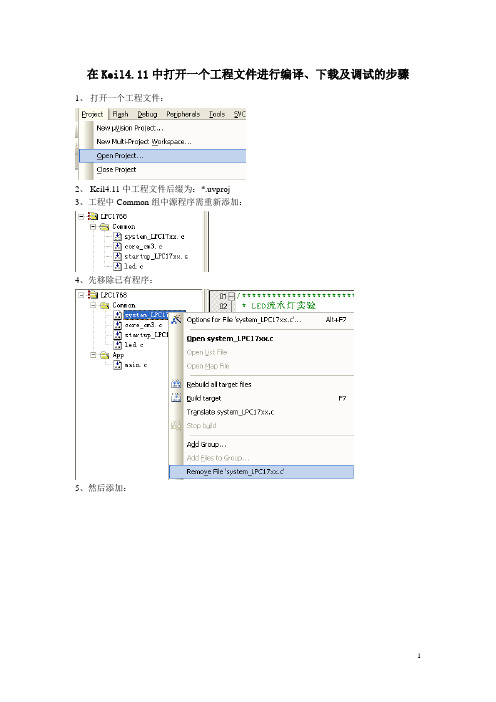Click the main.c file icon
Screen dimensions: 496x702
click(117, 365)
